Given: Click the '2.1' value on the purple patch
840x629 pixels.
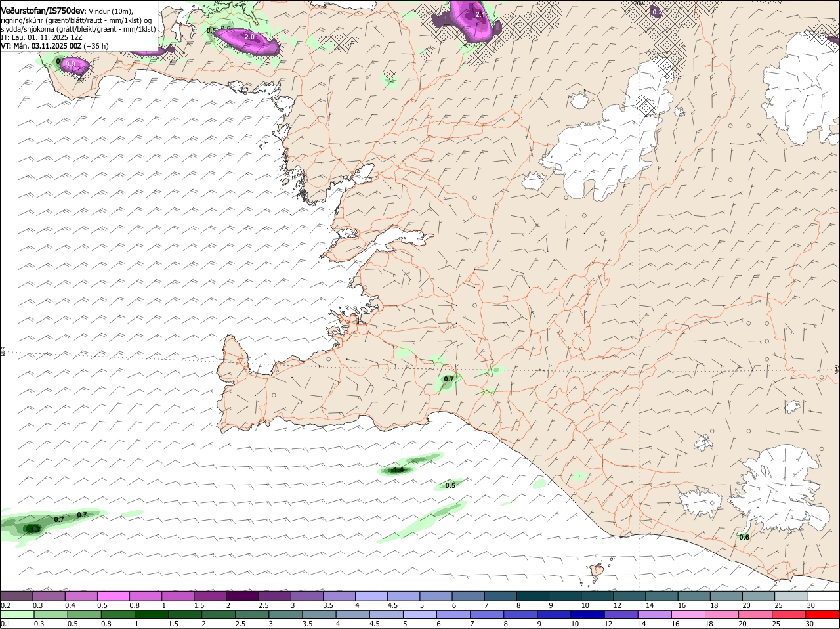Looking at the screenshot, I should click(480, 14).
